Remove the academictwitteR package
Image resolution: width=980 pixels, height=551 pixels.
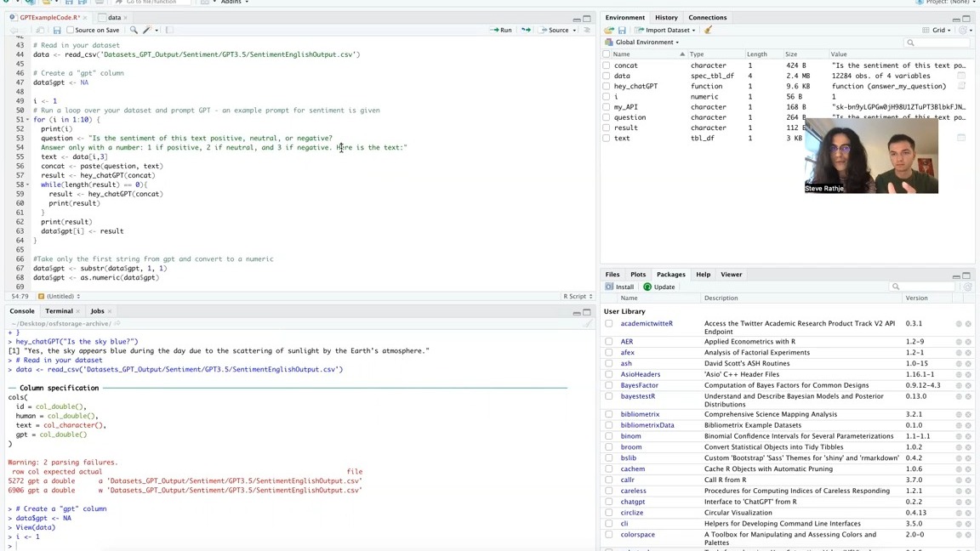(968, 324)
